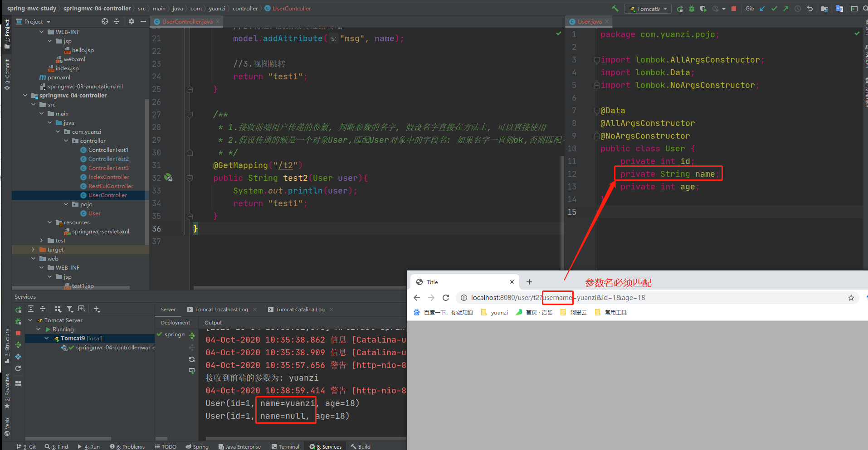This screenshot has height=450, width=868.
Task: Collapse all nodes in the Services tree
Action: tap(43, 309)
